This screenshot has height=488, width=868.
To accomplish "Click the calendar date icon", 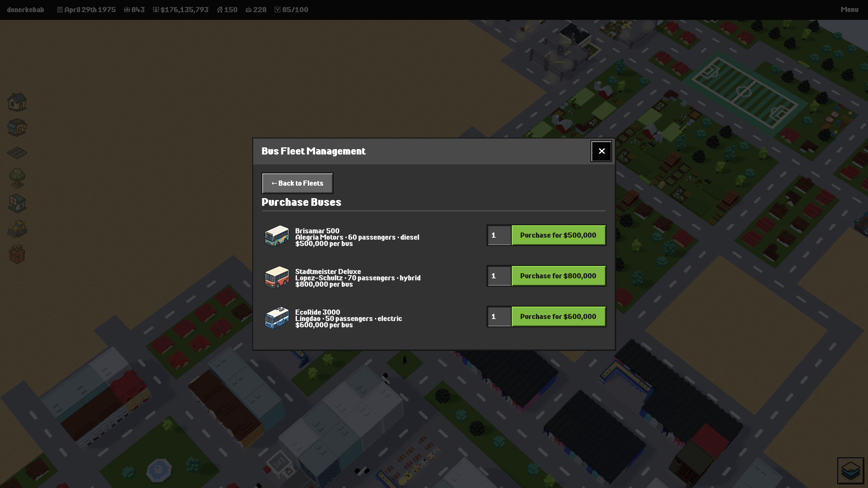I will pos(60,9).
